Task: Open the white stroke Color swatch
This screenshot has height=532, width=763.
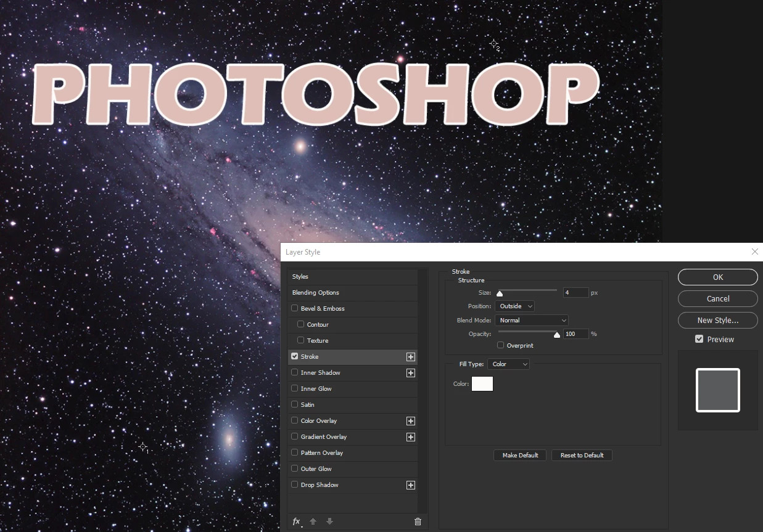Action: pyautogui.click(x=482, y=384)
